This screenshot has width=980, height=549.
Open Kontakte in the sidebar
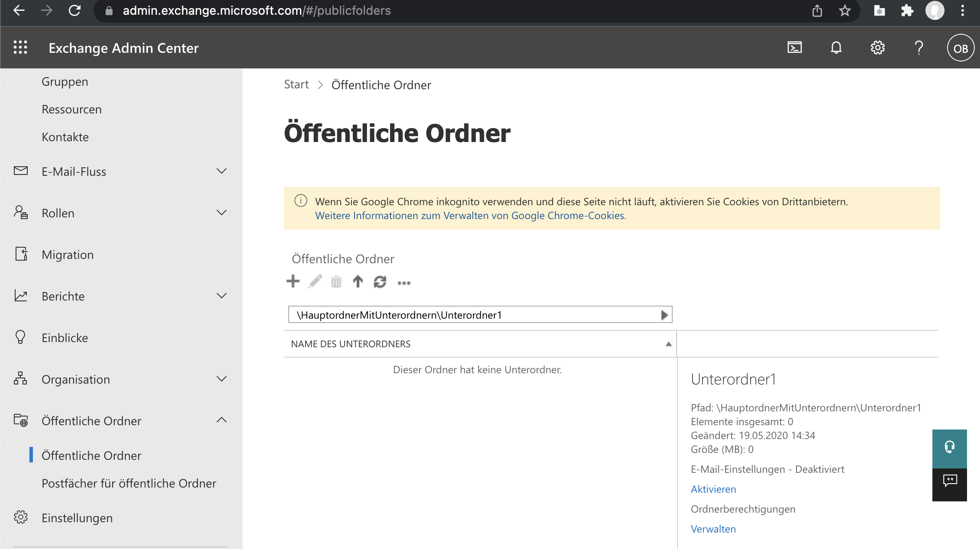[x=65, y=137]
